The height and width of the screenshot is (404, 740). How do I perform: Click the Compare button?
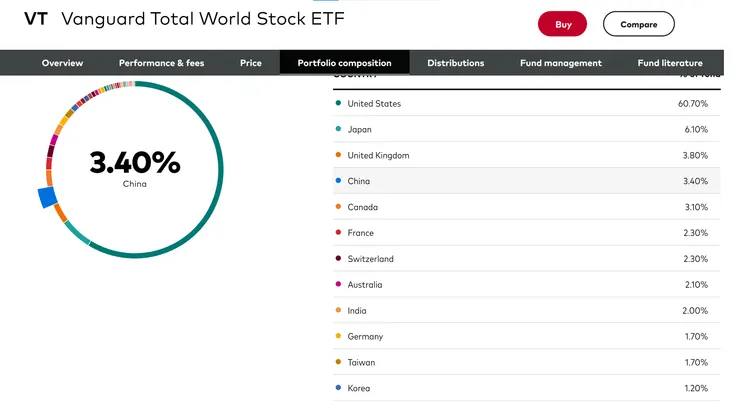click(638, 24)
